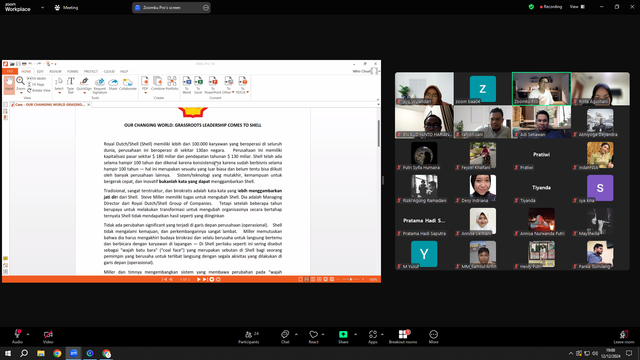Click the previous view round button
Viewport: 640px width, 360px height.
(212, 280)
